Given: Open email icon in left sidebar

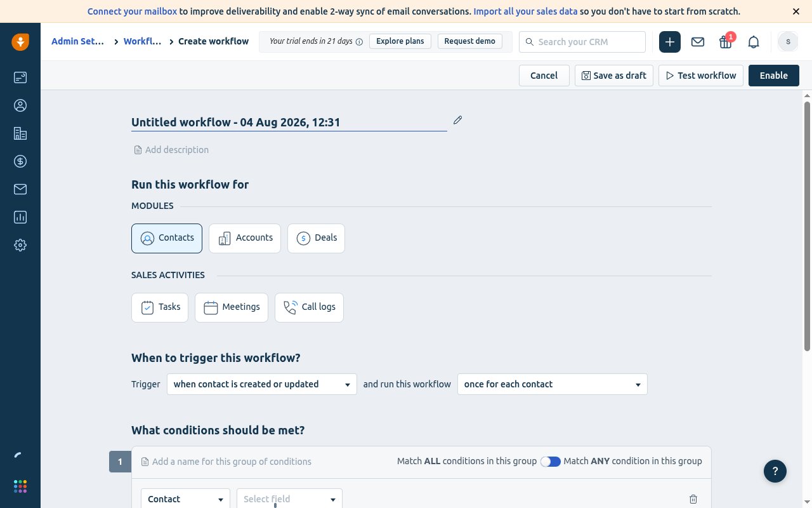Looking at the screenshot, I should click(x=20, y=189).
